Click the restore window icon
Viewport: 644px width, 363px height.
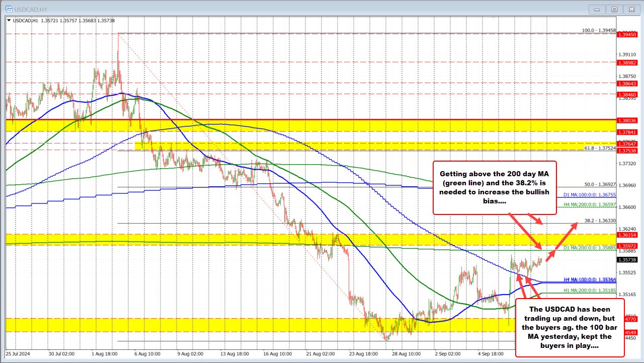614,9
